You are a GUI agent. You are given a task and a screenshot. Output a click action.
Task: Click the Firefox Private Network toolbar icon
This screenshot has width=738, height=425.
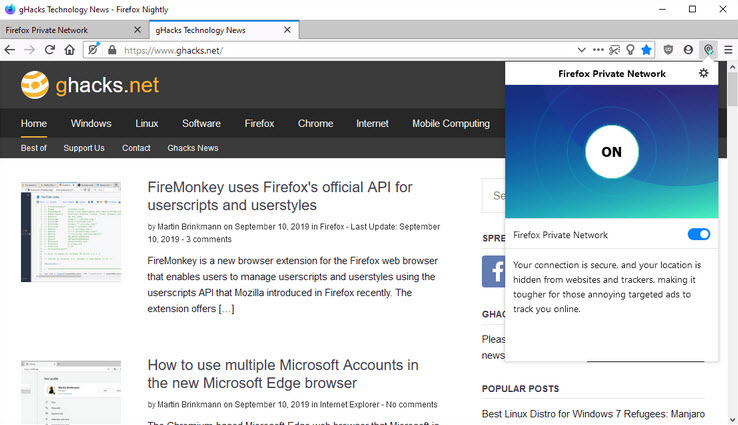click(x=708, y=50)
